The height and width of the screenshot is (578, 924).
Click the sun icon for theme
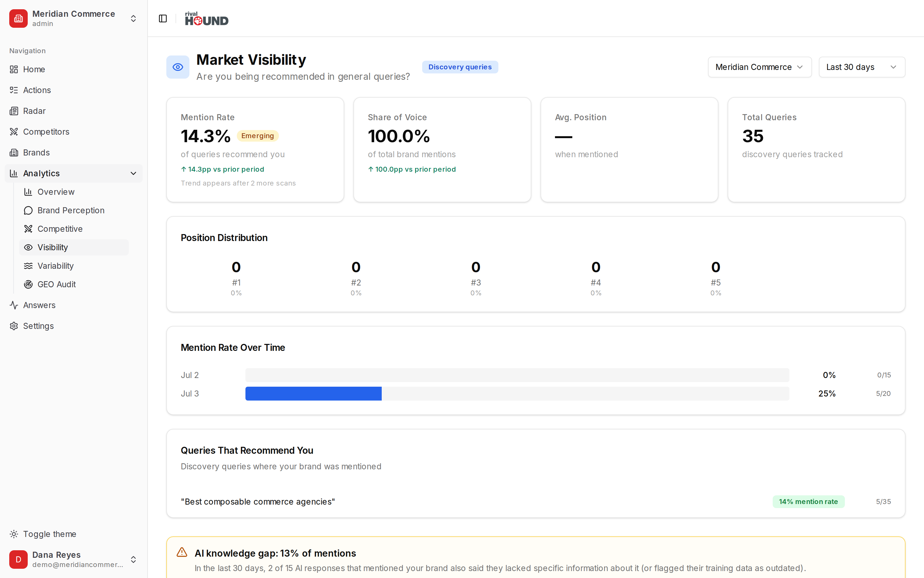coord(14,534)
